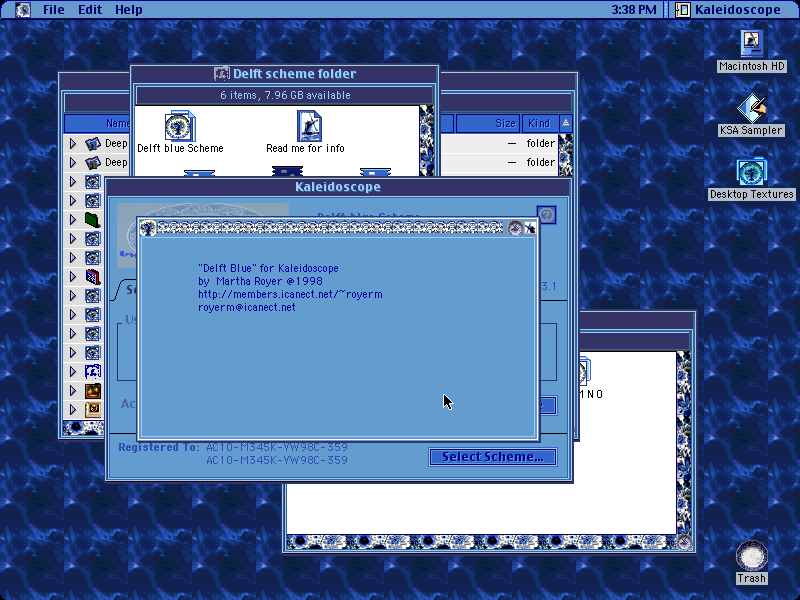The height and width of the screenshot is (600, 800).
Task: Expand the row with orange picture icon
Action: pyautogui.click(x=72, y=391)
